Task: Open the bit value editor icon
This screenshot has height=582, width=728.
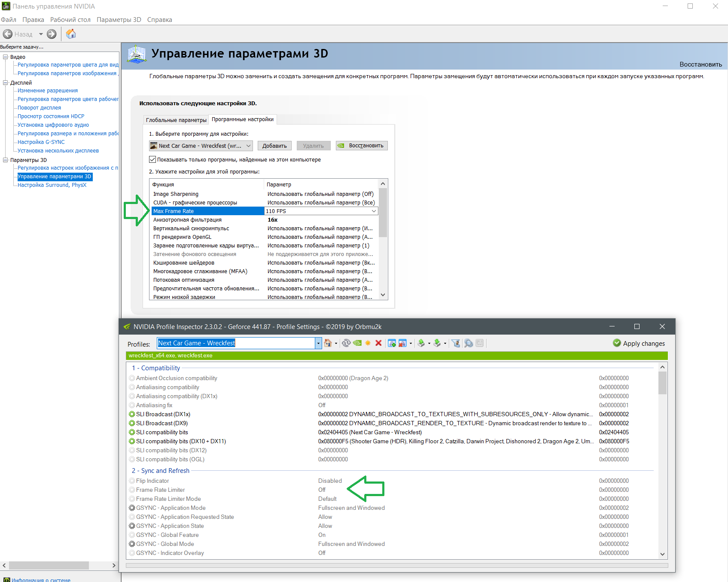Action: tap(480, 343)
